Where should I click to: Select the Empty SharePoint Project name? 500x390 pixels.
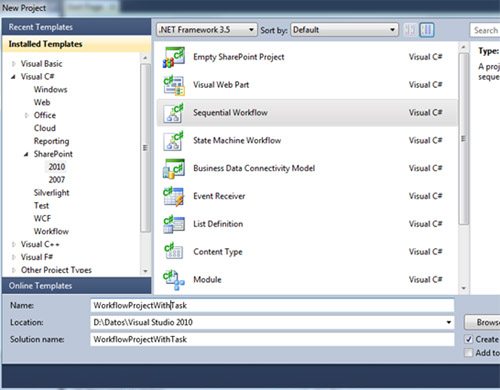239,57
